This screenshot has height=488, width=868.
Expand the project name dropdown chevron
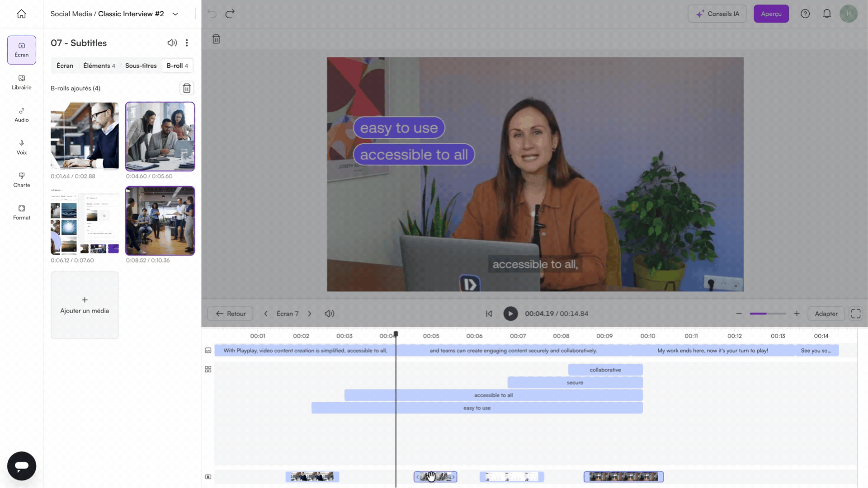(175, 14)
